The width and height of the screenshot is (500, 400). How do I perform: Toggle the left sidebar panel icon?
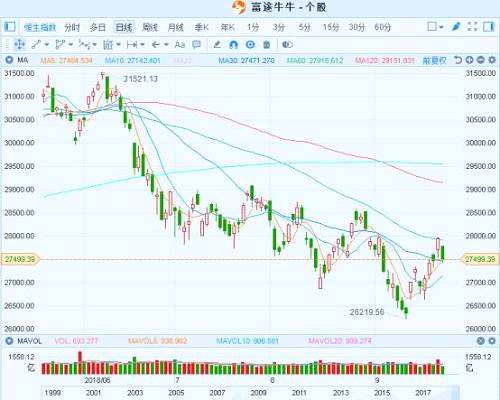pos(10,27)
